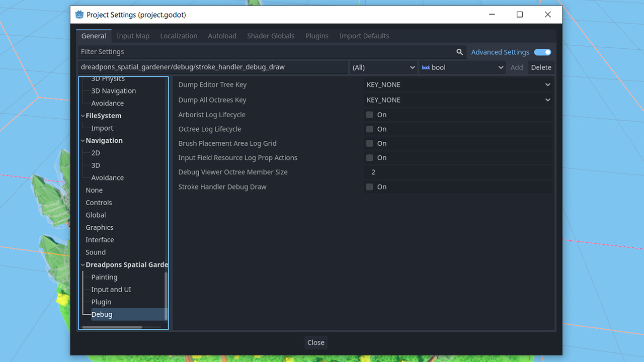
Task: Turn off the Advanced Settings switch
Action: (x=542, y=52)
